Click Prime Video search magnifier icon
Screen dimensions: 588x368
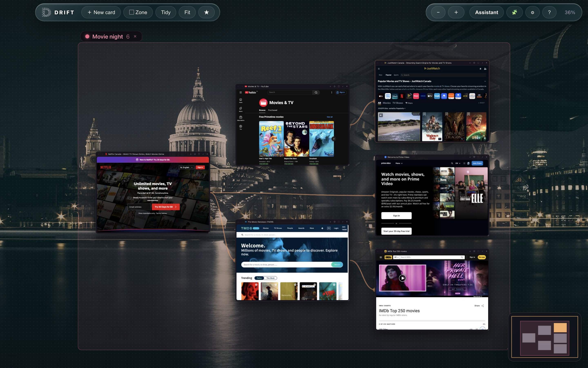452,163
